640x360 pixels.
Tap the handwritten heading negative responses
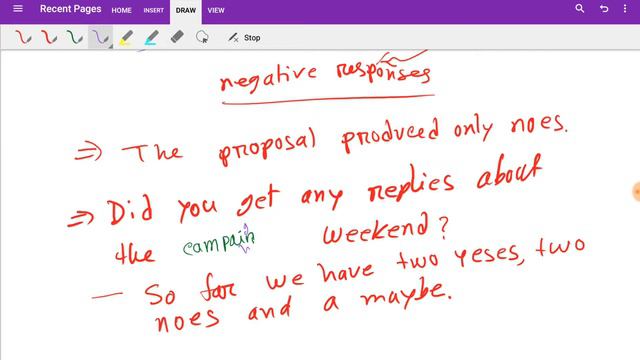[325, 76]
